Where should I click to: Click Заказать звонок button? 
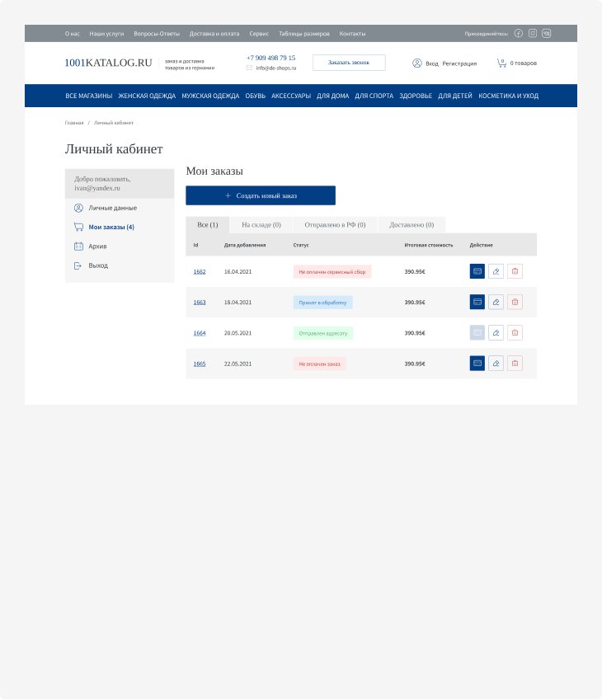click(x=349, y=63)
